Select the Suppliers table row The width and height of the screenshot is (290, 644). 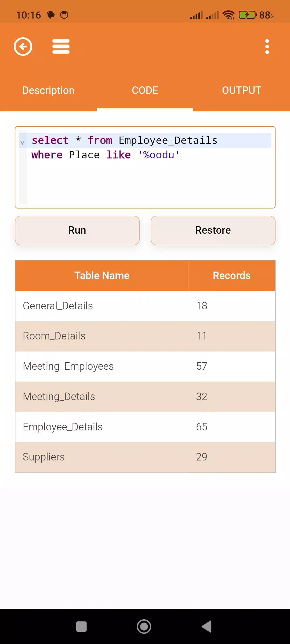tap(145, 457)
